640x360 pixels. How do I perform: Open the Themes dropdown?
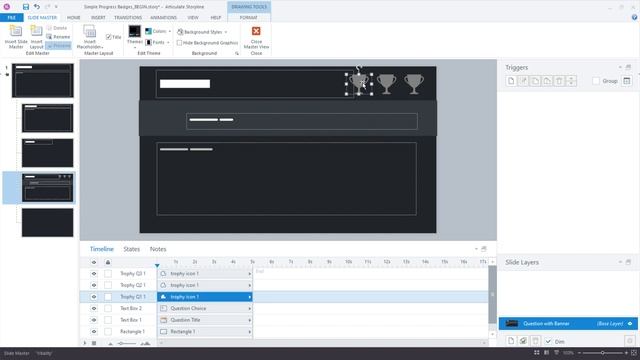[135, 38]
